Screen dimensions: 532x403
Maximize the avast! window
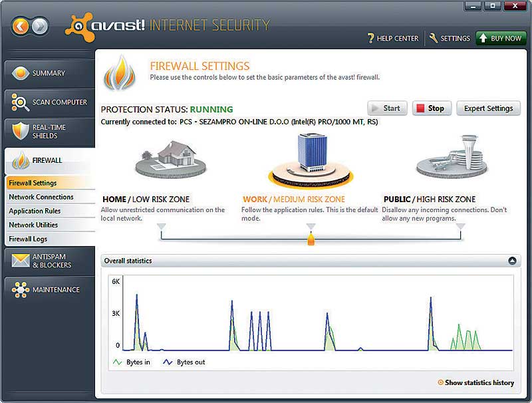click(493, 6)
